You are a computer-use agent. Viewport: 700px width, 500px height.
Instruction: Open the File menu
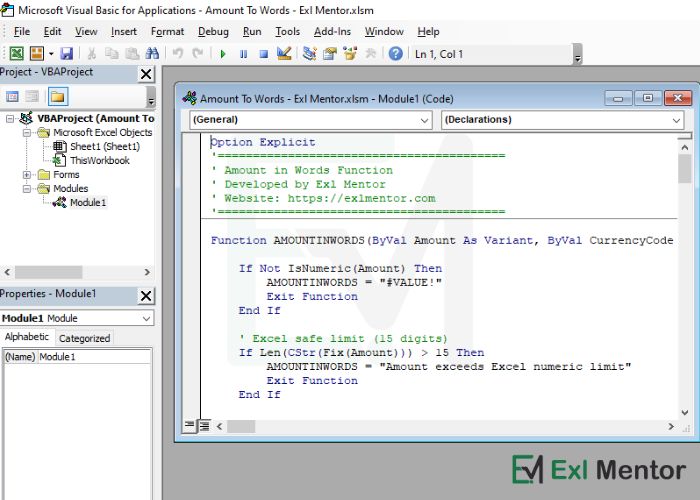tap(22, 32)
